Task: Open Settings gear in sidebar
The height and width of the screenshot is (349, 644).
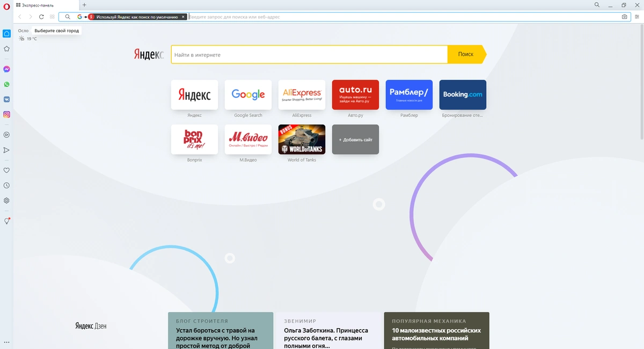Action: 6,200
